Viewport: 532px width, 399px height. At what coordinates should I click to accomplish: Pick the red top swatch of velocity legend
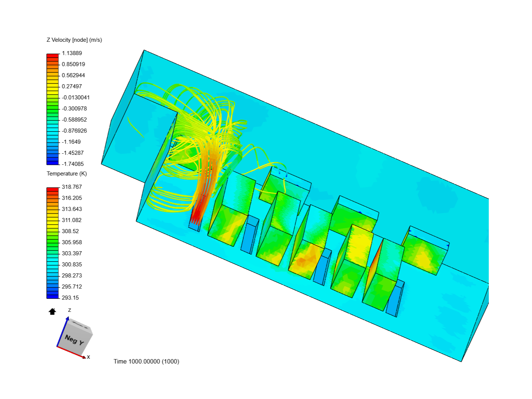[52, 56]
